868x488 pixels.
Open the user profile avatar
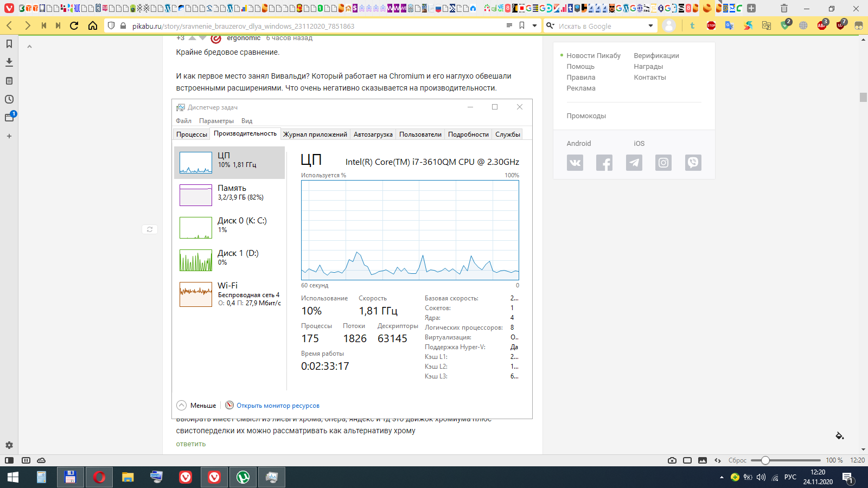(669, 25)
